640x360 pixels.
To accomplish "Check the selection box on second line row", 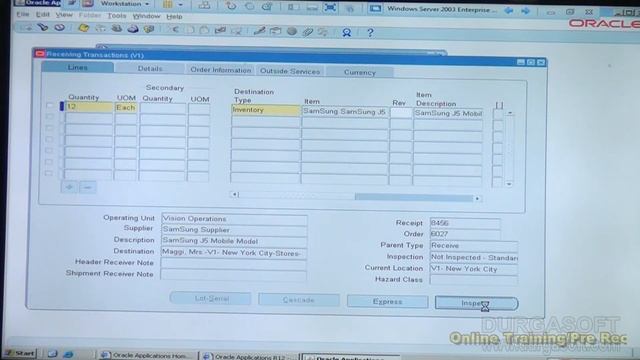I will pos(50,117).
